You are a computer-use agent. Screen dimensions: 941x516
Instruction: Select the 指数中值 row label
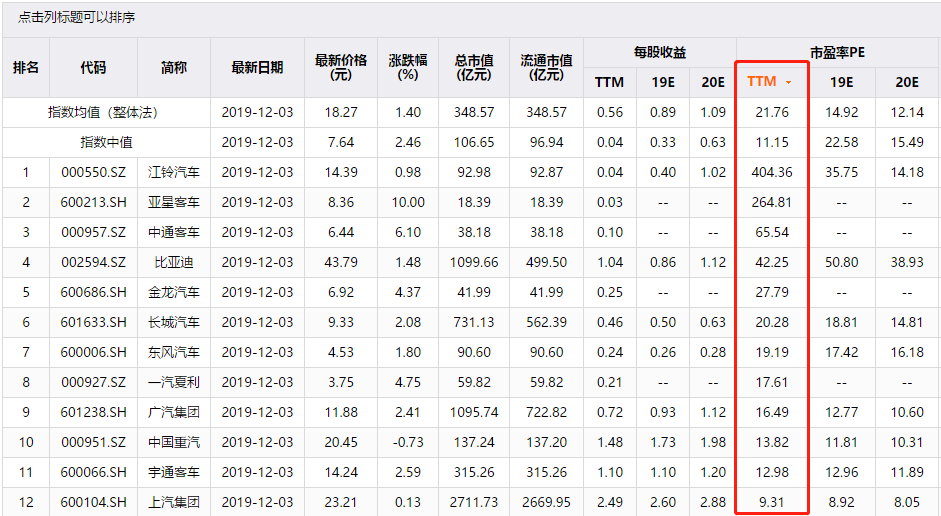[106, 142]
